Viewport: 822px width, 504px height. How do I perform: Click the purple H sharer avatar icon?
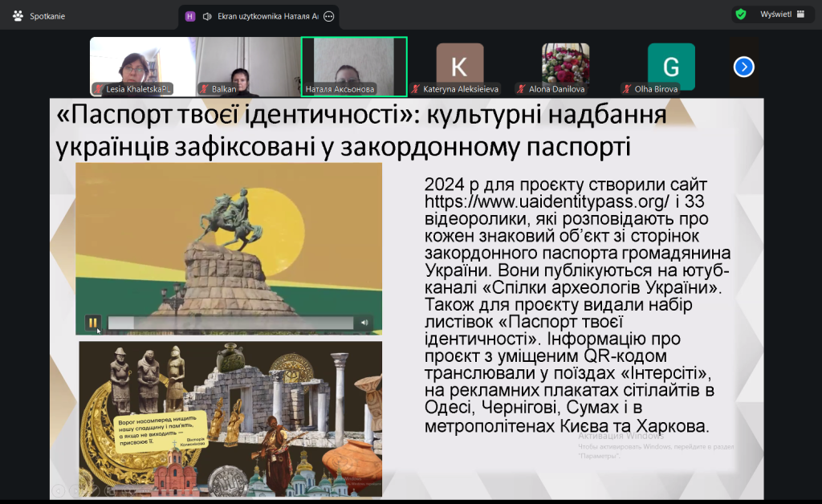click(189, 15)
